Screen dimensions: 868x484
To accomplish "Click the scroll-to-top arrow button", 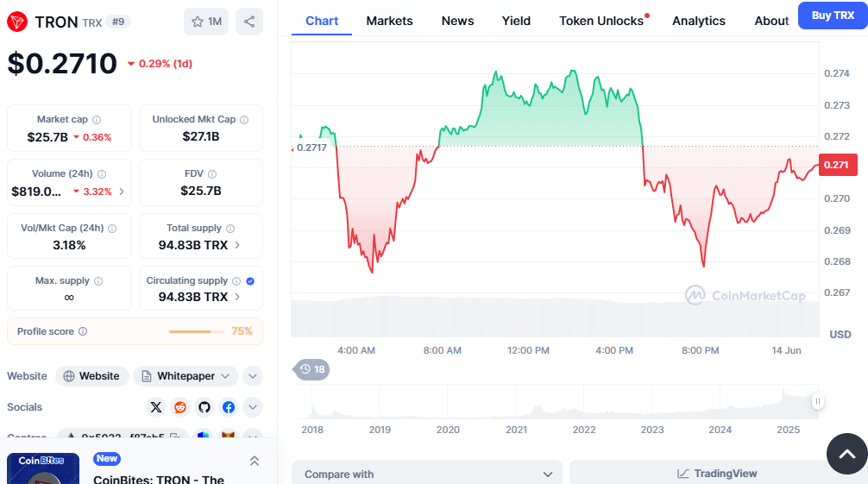I will pos(846,453).
